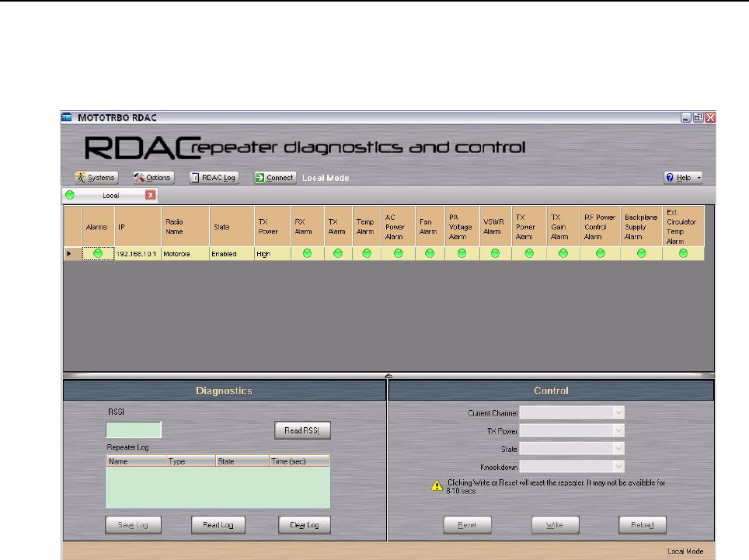Click the Save Log button
Viewport: 749px width, 560px height.
(x=133, y=525)
